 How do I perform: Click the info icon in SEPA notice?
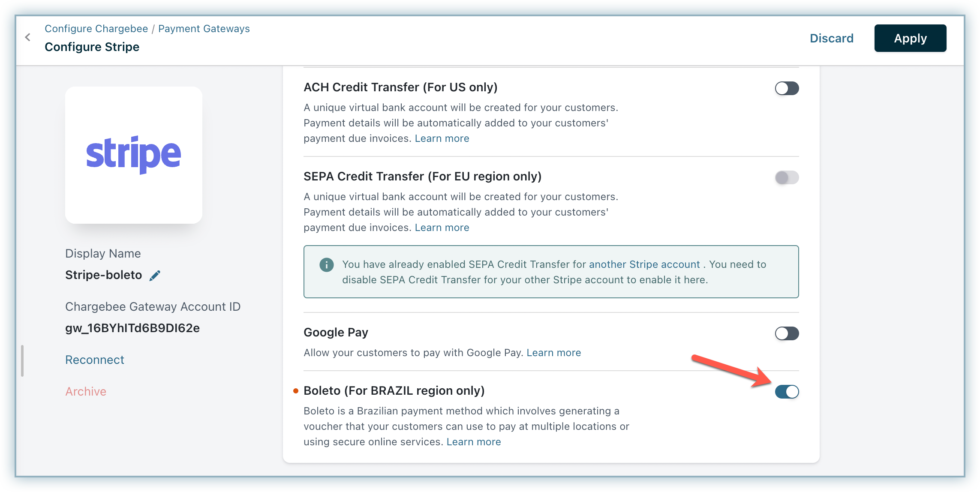tap(327, 265)
